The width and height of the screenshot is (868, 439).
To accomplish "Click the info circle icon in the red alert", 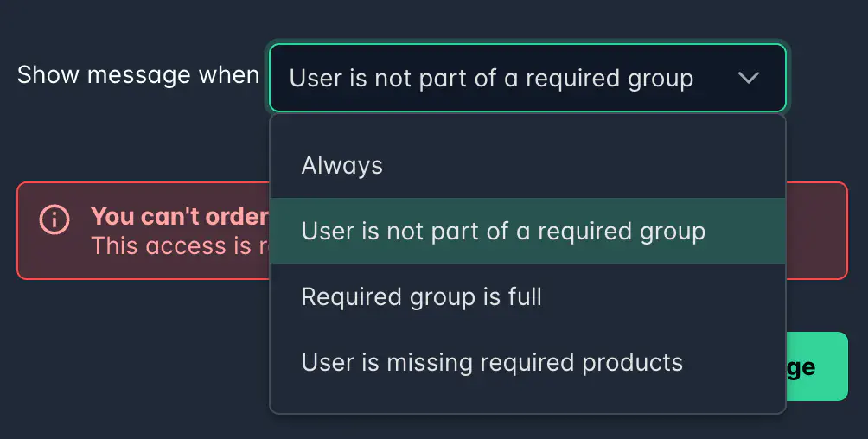I will [x=54, y=219].
